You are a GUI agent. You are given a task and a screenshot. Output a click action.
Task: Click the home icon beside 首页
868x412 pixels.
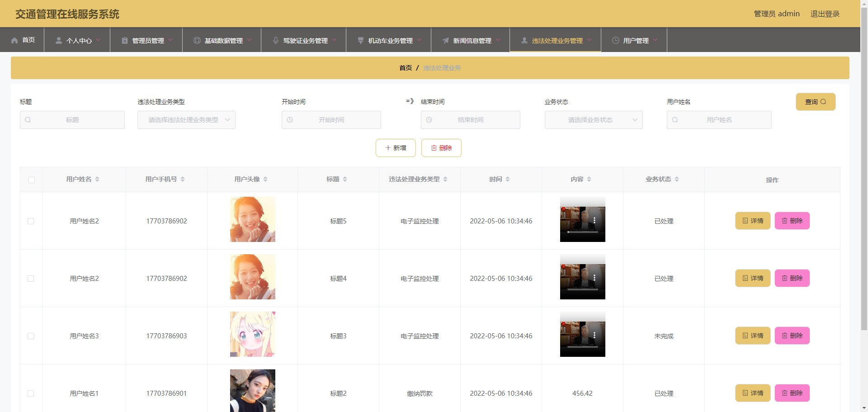pyautogui.click(x=14, y=40)
